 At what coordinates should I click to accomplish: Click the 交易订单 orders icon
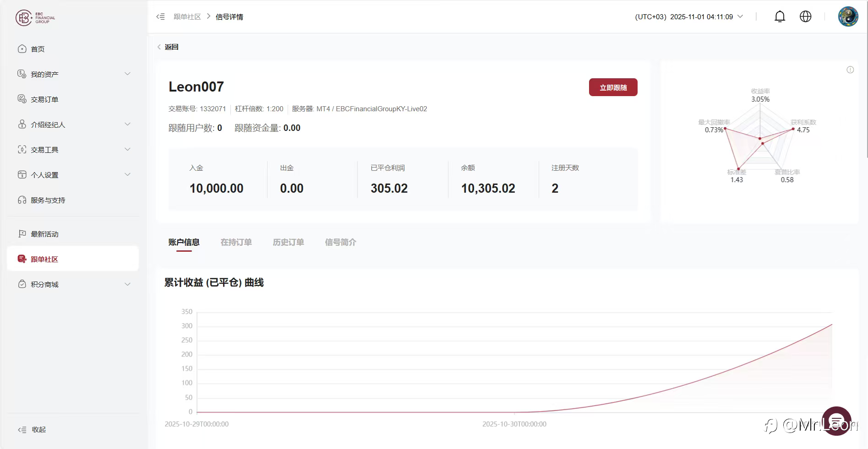(22, 99)
